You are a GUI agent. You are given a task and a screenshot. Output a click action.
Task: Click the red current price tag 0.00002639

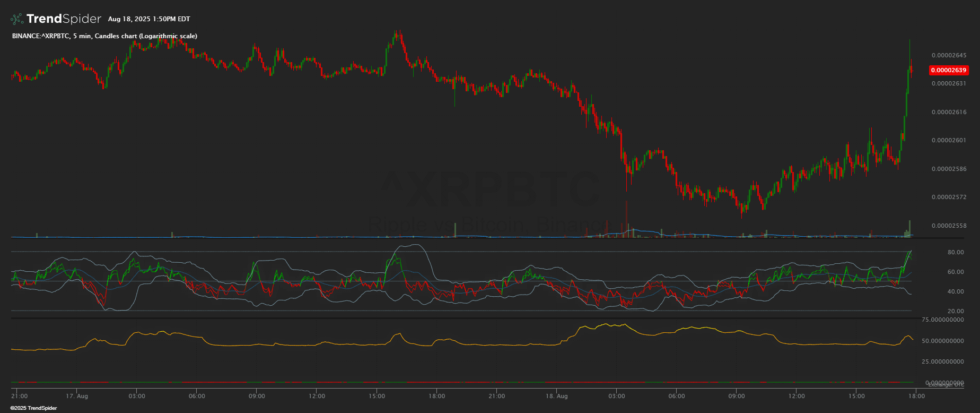click(x=949, y=70)
